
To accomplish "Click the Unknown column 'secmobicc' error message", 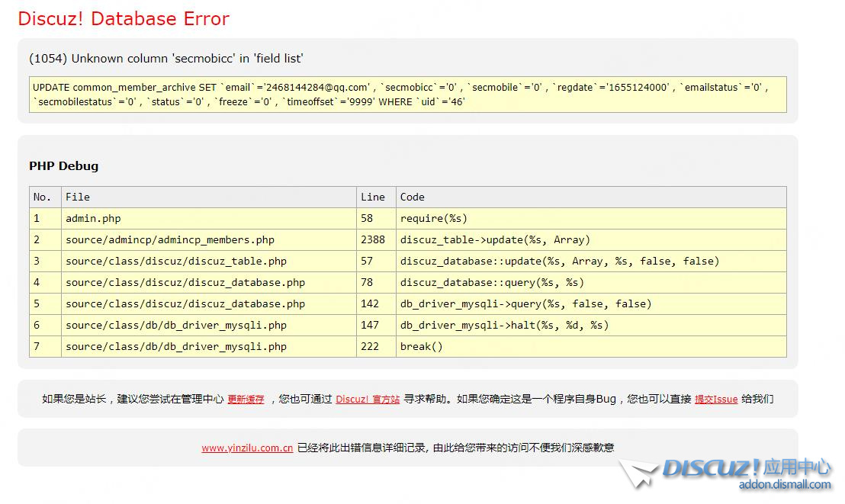I will 166,58.
